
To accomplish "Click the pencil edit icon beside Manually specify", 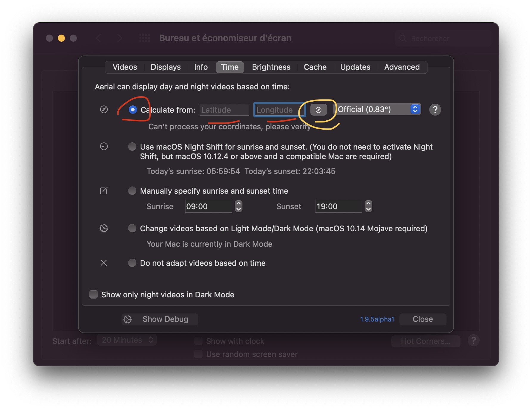I will tap(104, 191).
